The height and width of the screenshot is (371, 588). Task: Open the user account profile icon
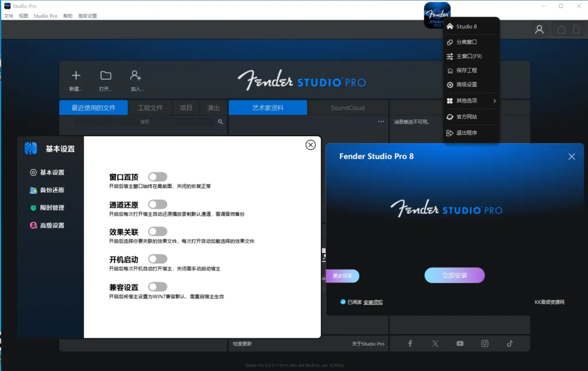539,29
